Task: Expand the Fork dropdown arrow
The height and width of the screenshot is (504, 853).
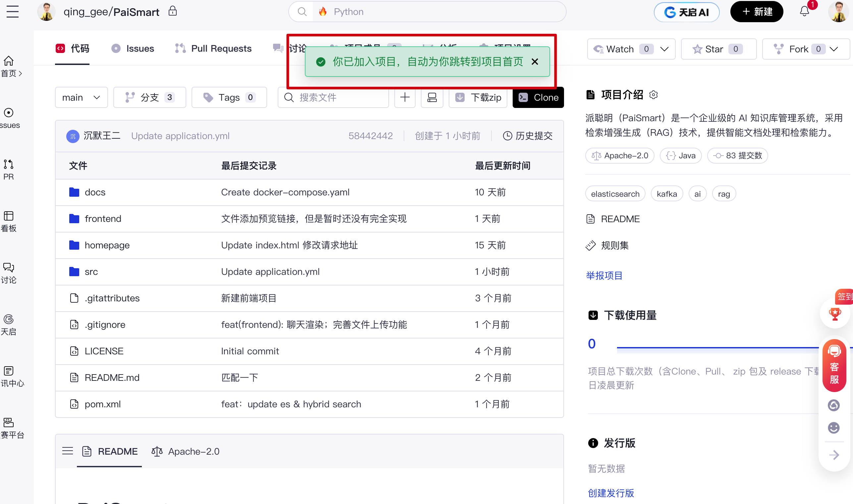Action: [x=833, y=49]
